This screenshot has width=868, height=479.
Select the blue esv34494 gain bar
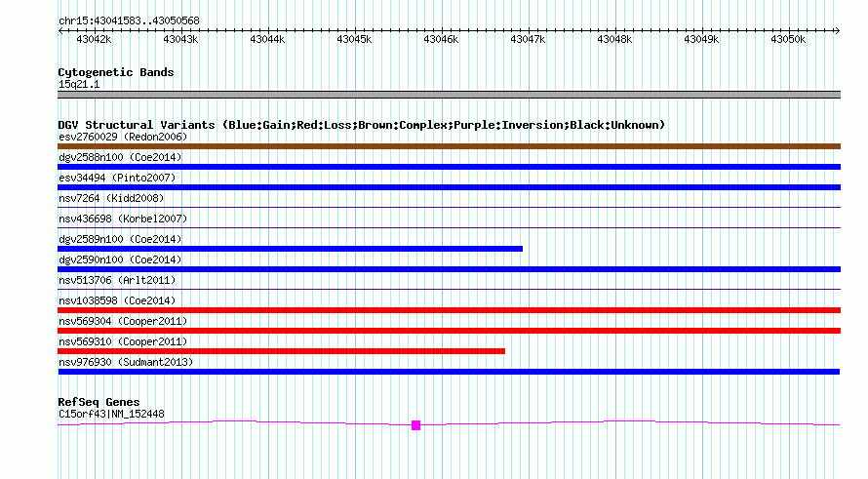click(449, 187)
